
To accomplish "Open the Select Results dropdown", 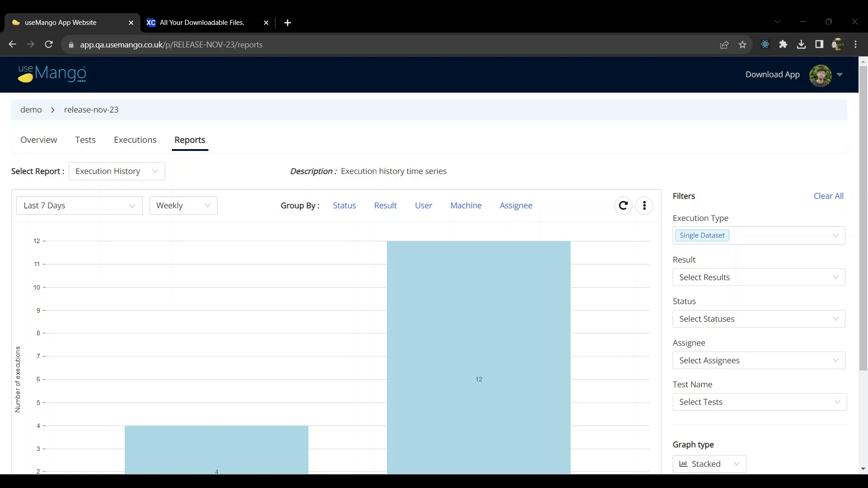I will pos(759,277).
